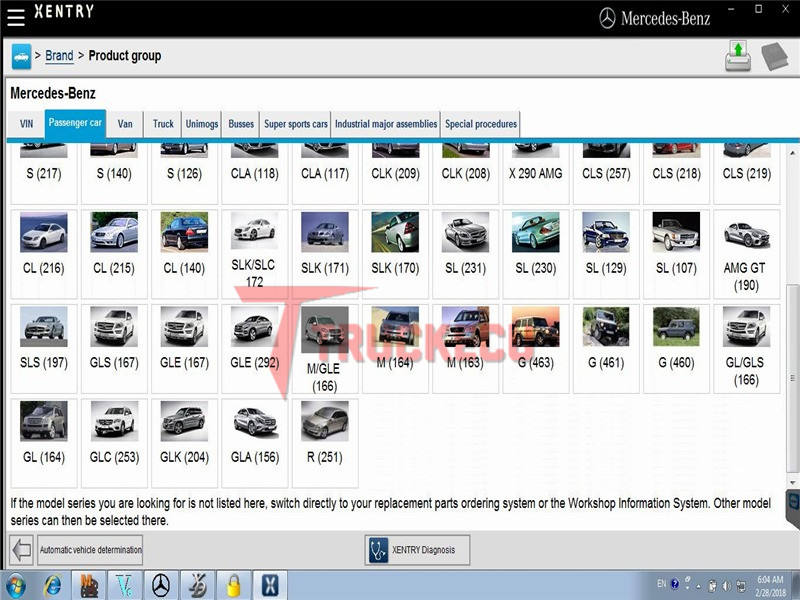Click the XENTRY X icon in taskbar
Image resolution: width=800 pixels, height=600 pixels.
pos(269,584)
